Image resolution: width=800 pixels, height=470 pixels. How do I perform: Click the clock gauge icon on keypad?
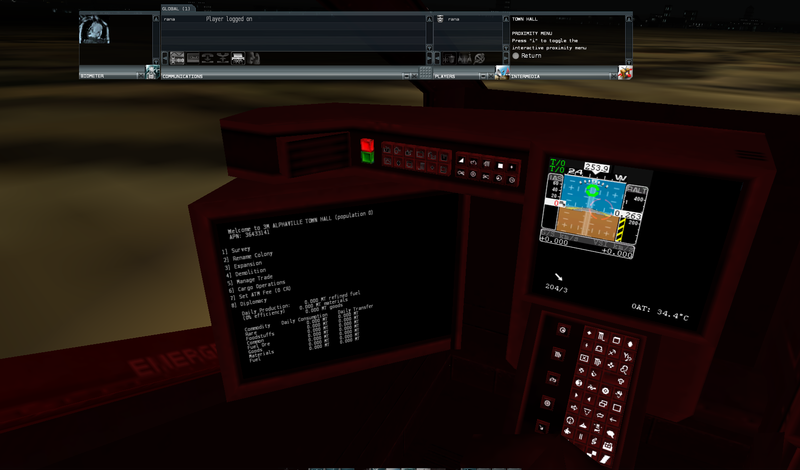pos(570,420)
